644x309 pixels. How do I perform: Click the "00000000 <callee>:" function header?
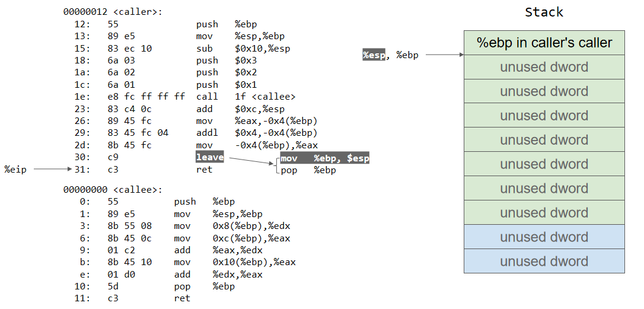113,190
